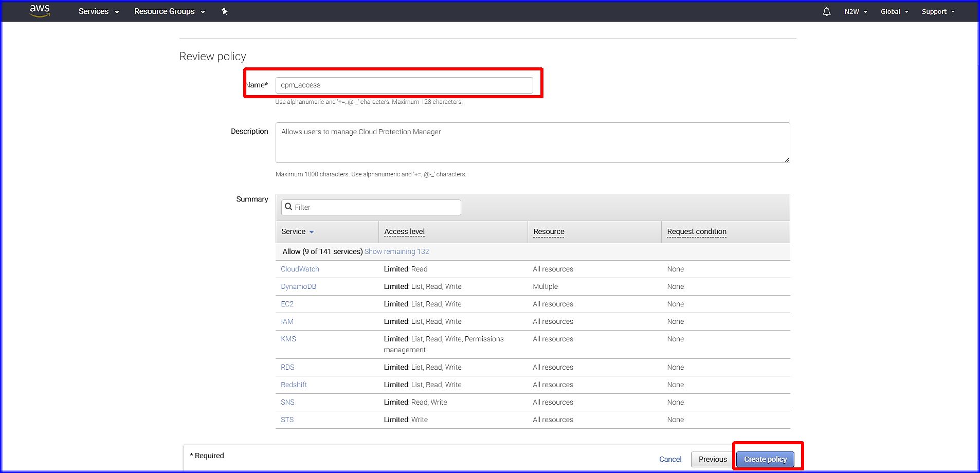
Task: Expand the Services menu
Action: (99, 11)
